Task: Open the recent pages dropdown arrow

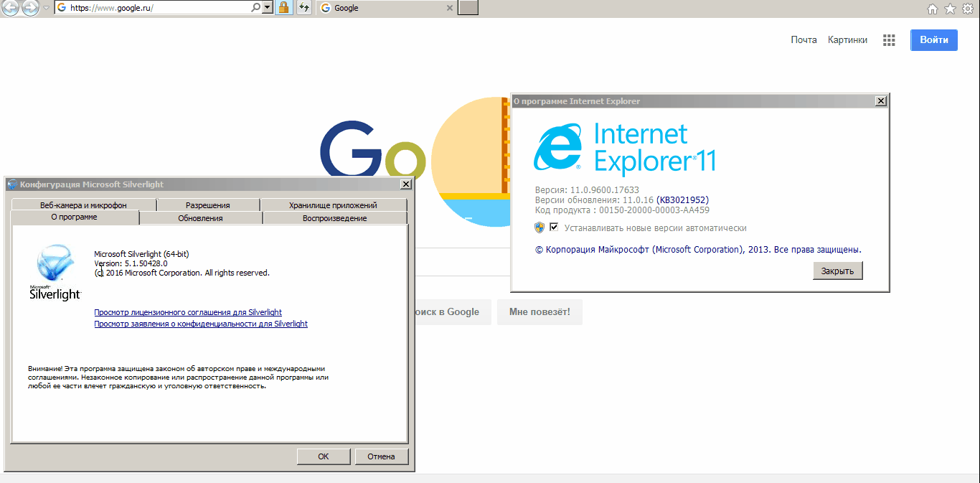Action: pos(46,9)
